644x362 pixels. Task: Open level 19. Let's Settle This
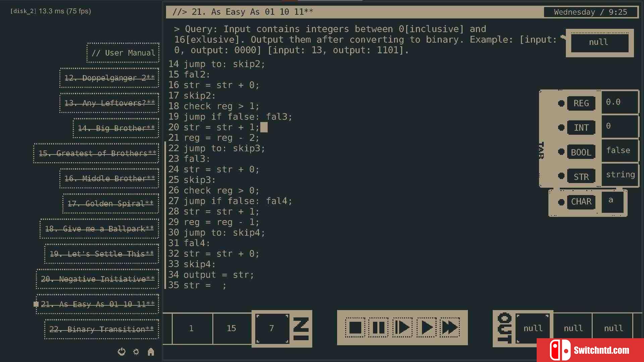click(x=102, y=254)
